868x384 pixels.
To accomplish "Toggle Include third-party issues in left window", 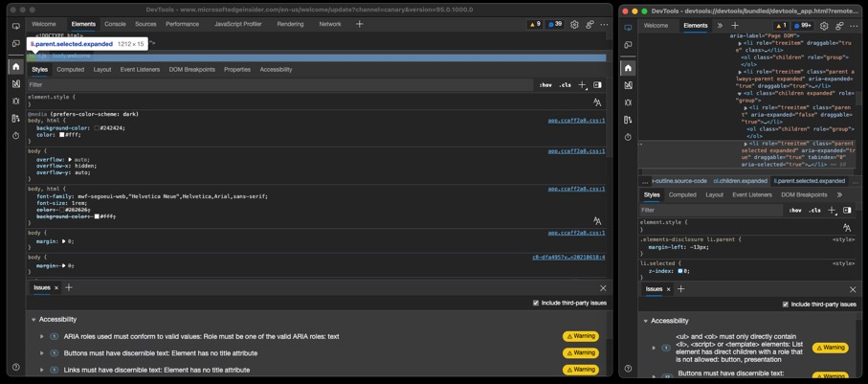I will point(536,304).
